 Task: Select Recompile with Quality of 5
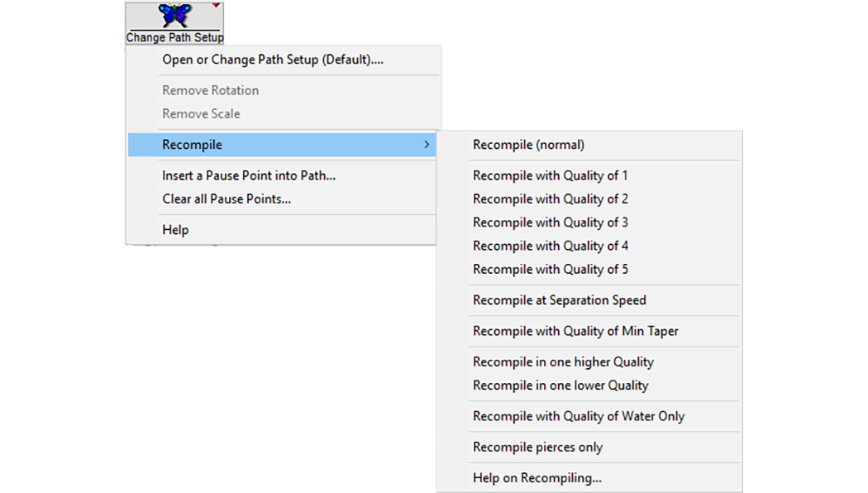pyautogui.click(x=550, y=269)
